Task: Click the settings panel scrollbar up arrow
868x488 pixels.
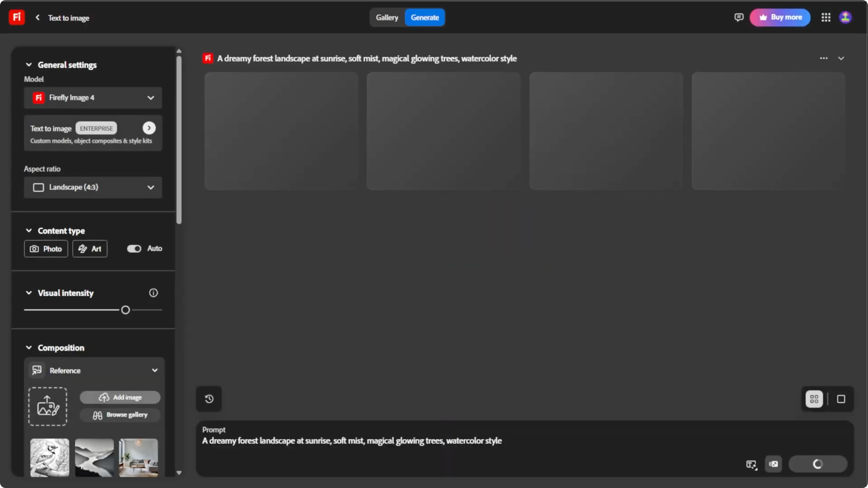Action: click(179, 51)
